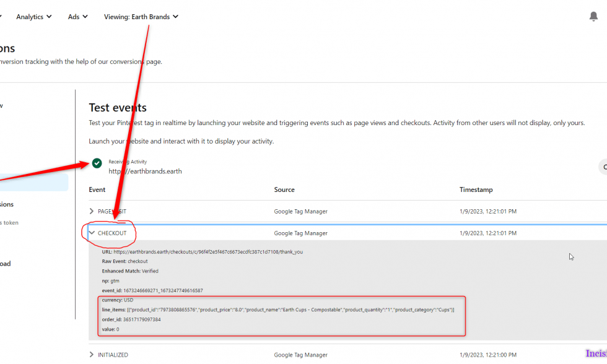The width and height of the screenshot is (607, 364).
Task: Click the notification bell icon
Action: point(593,17)
